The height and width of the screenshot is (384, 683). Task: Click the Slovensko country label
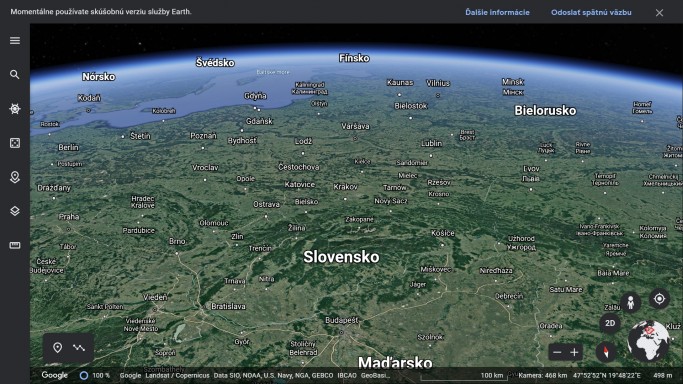tap(341, 257)
